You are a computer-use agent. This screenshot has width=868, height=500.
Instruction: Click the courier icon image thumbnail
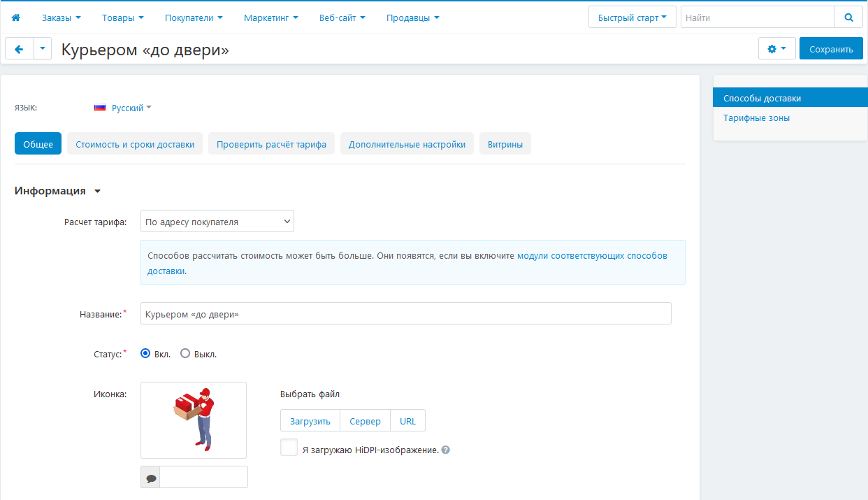[194, 420]
